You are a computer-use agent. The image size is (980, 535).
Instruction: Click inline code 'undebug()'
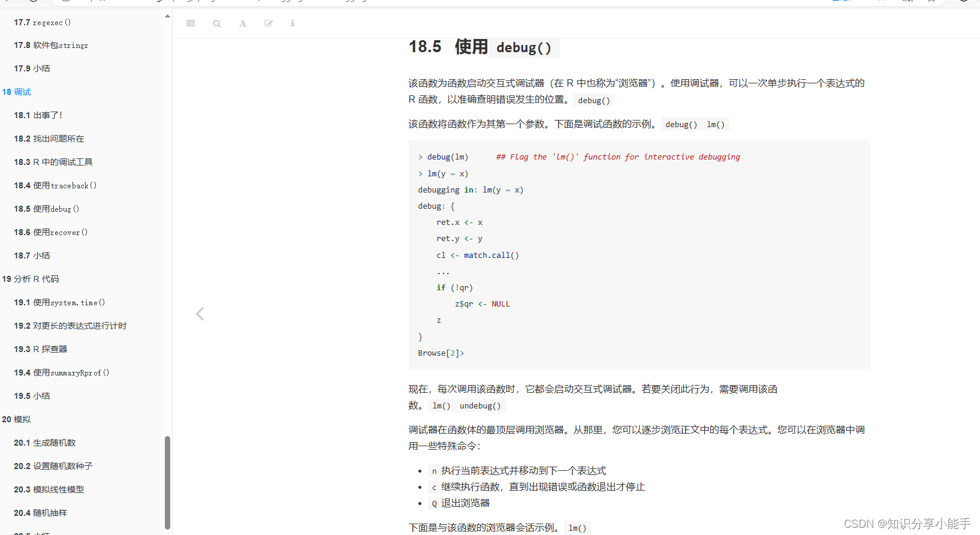[480, 406]
